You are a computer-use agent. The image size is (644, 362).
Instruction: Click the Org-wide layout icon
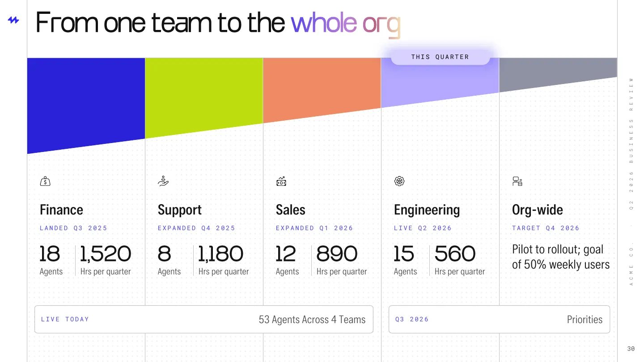[517, 181]
